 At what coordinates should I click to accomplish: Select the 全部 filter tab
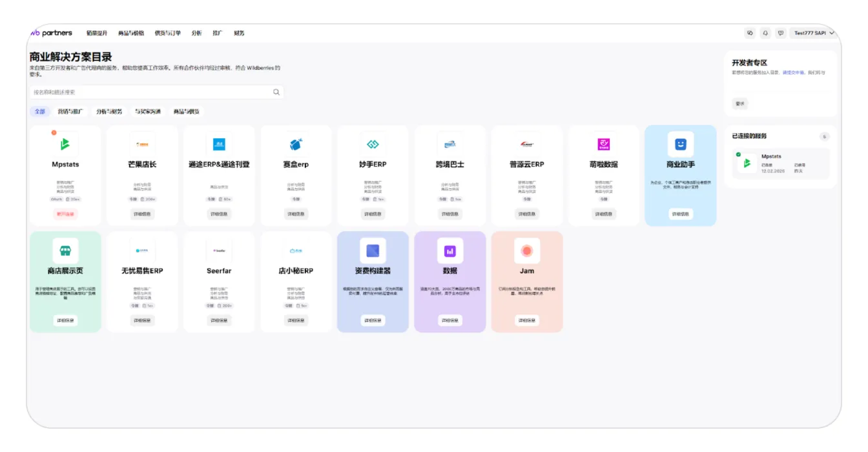point(40,112)
